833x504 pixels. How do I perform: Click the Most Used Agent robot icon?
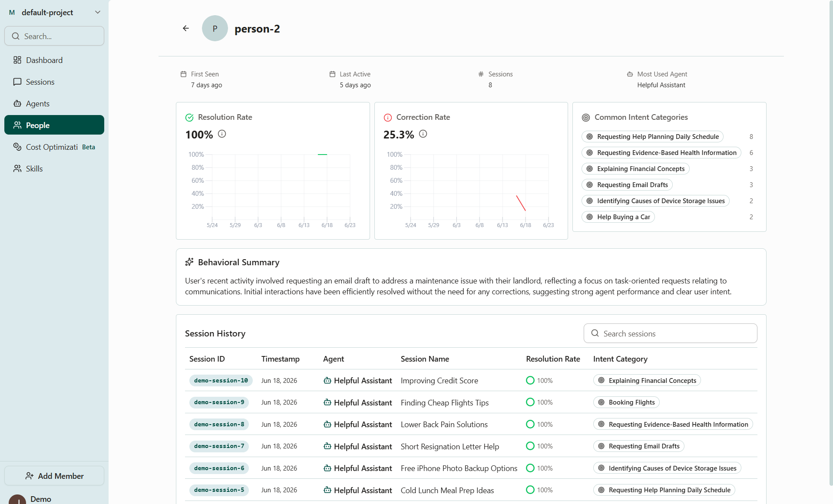tap(630, 74)
